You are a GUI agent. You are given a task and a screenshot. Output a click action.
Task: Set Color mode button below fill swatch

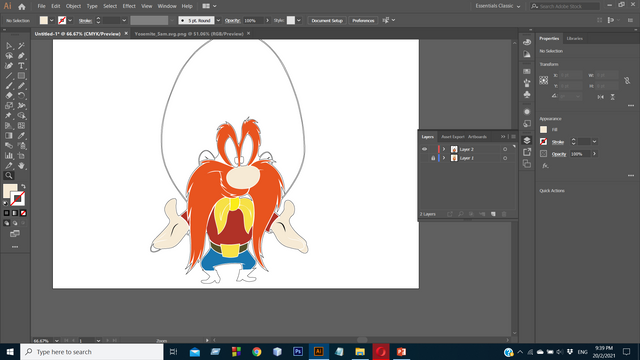(x=7, y=213)
